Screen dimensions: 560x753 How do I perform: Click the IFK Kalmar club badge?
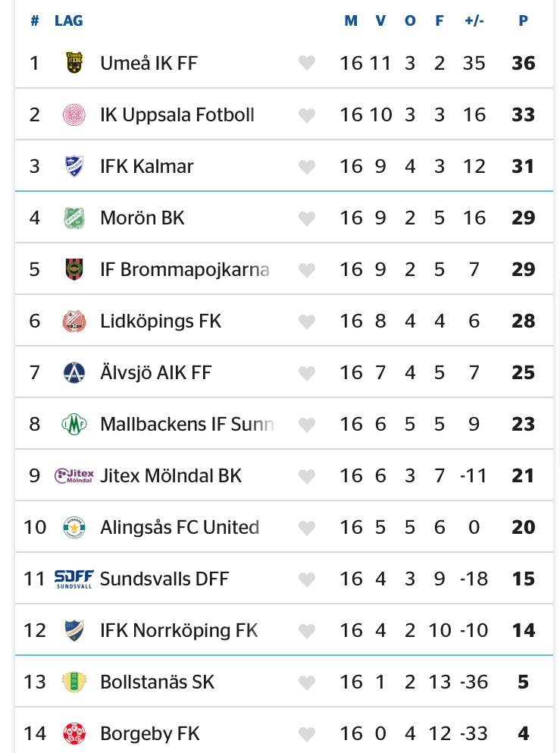click(x=74, y=166)
